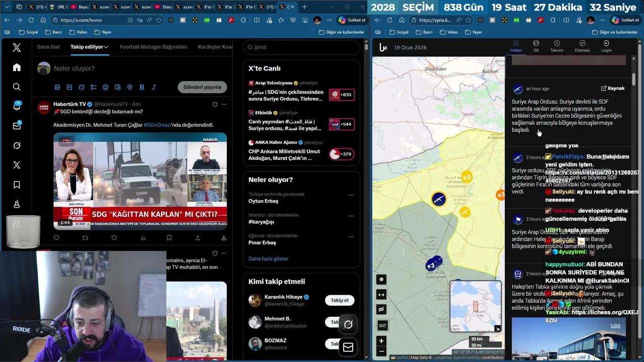Screen dimensions: 644x362
Task: Open Grok icon in X sidebar
Action: pos(17,145)
